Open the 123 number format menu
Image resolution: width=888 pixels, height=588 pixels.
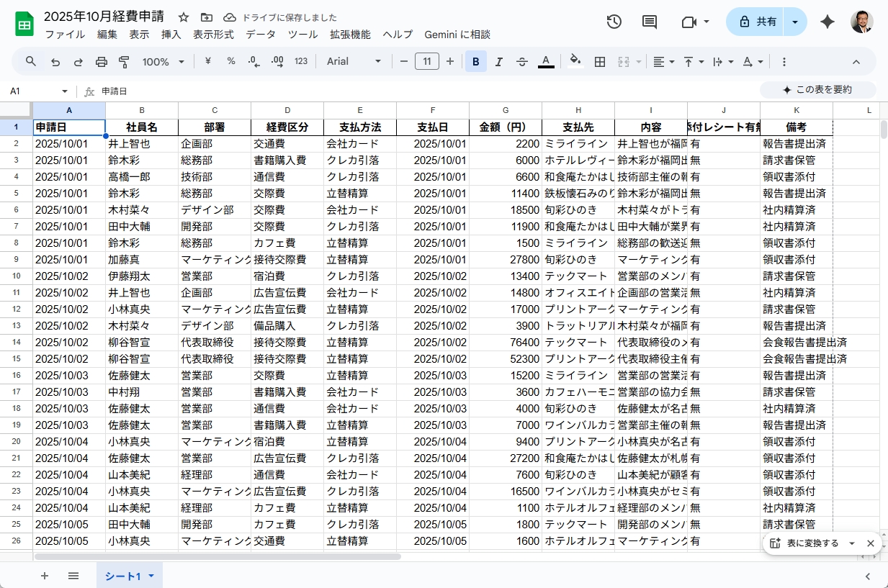click(x=301, y=61)
